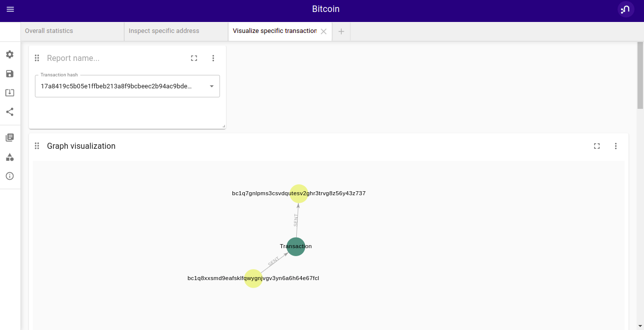Open the documentation library icon
The height and width of the screenshot is (330, 644).
click(x=9, y=137)
